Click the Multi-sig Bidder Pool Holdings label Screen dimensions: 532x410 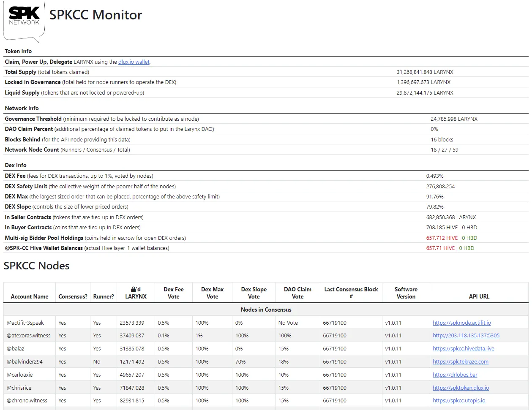tap(44, 238)
